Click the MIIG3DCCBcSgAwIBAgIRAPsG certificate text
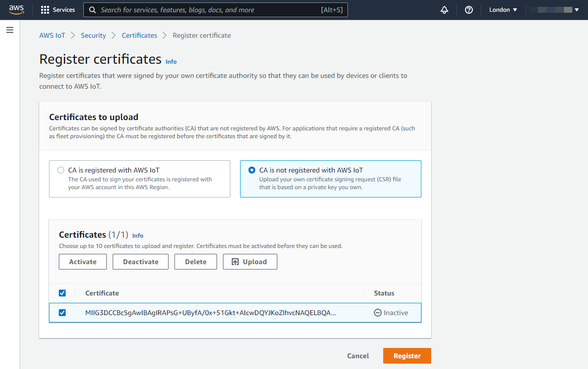The width and height of the screenshot is (588, 369). click(x=211, y=313)
